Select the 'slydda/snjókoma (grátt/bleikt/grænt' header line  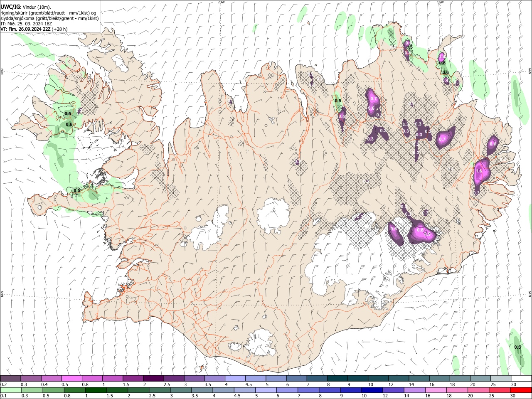click(x=49, y=18)
